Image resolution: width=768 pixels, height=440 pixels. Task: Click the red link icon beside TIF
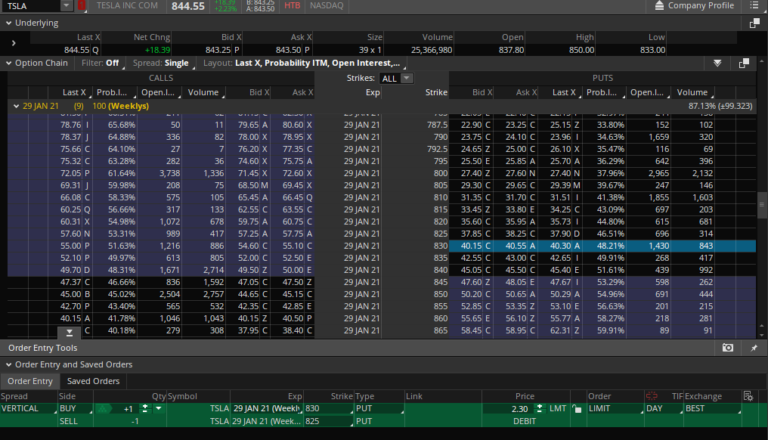point(651,396)
